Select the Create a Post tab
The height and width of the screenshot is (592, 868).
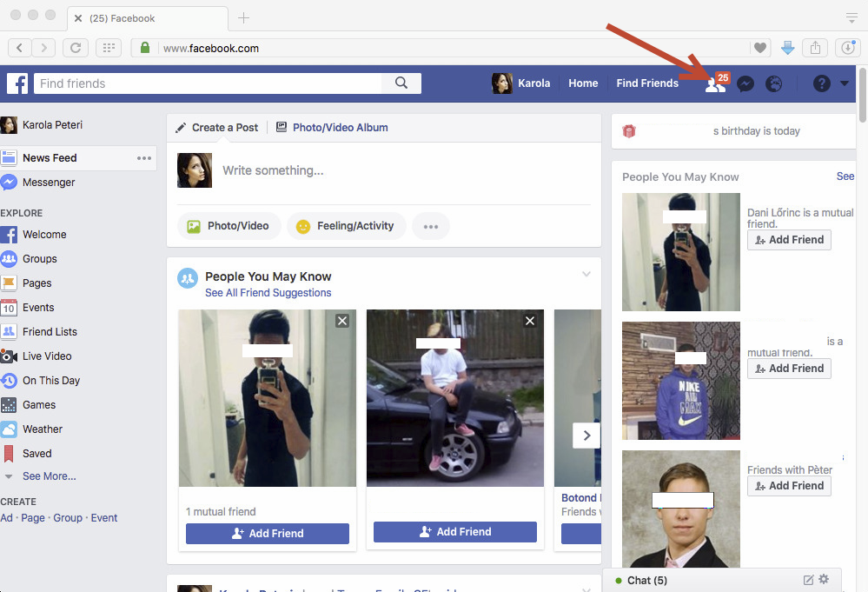click(217, 128)
